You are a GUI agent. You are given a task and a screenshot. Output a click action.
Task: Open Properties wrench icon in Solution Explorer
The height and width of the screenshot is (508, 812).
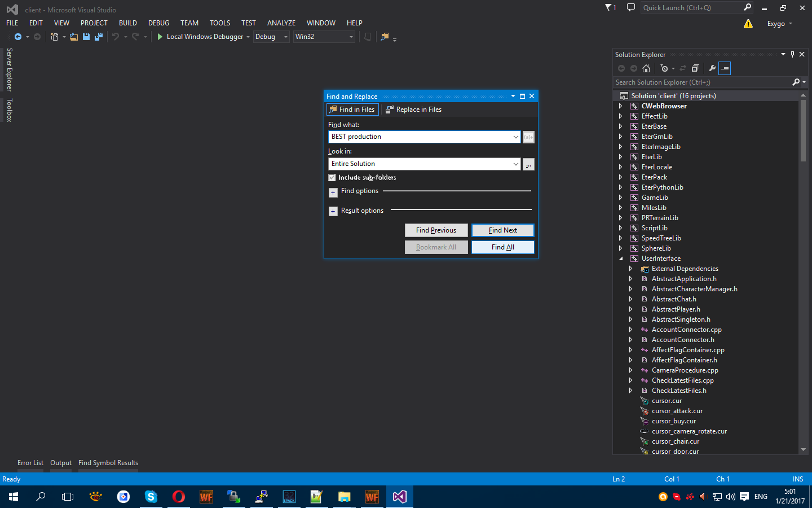point(712,68)
